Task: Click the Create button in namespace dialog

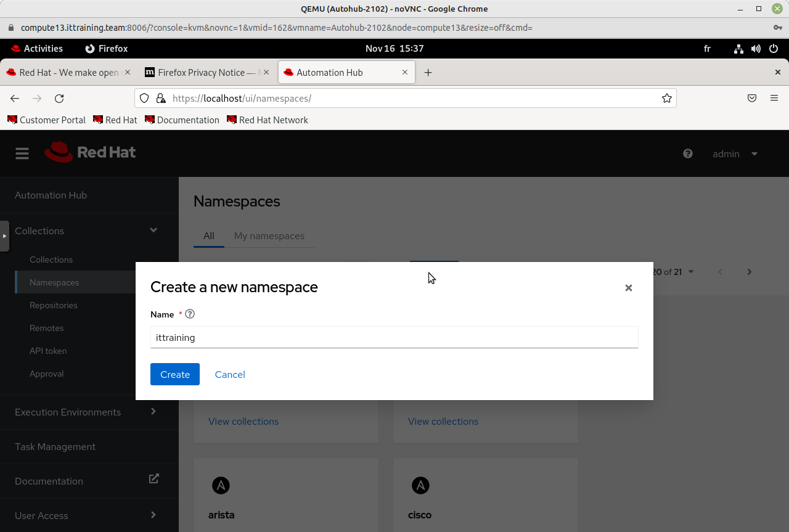Action: (x=175, y=374)
